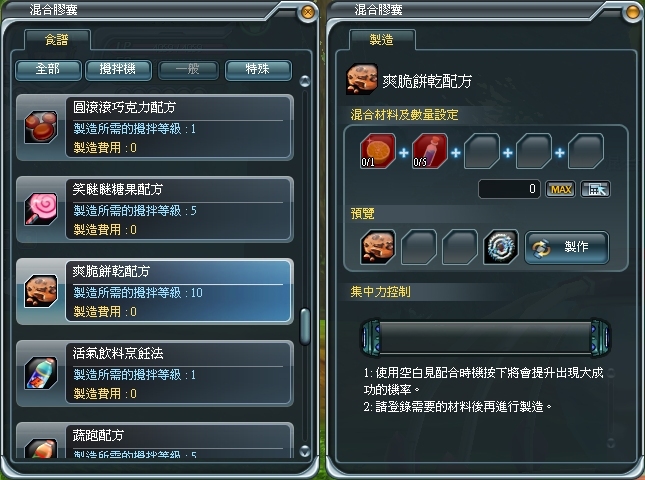This screenshot has width=645, height=480.
Task: Open the 食譜 tab
Action: pyautogui.click(x=57, y=40)
